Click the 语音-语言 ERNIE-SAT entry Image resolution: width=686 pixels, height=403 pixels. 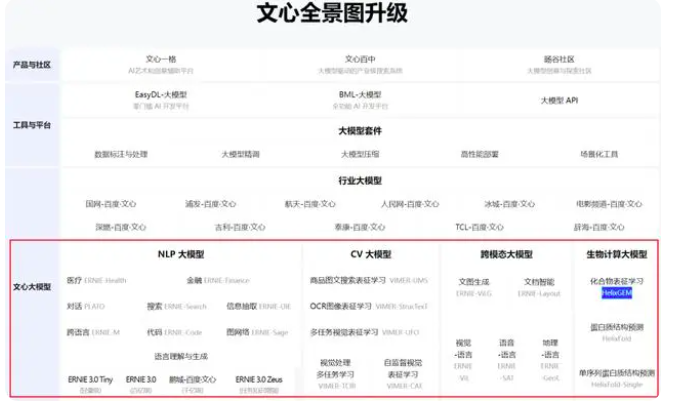[507, 360]
